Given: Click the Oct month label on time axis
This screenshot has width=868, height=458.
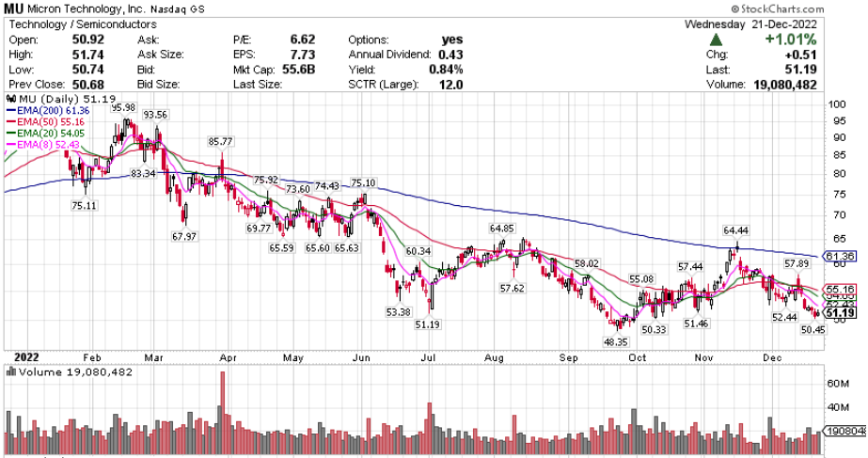Looking at the screenshot, I should pyautogui.click(x=638, y=357).
